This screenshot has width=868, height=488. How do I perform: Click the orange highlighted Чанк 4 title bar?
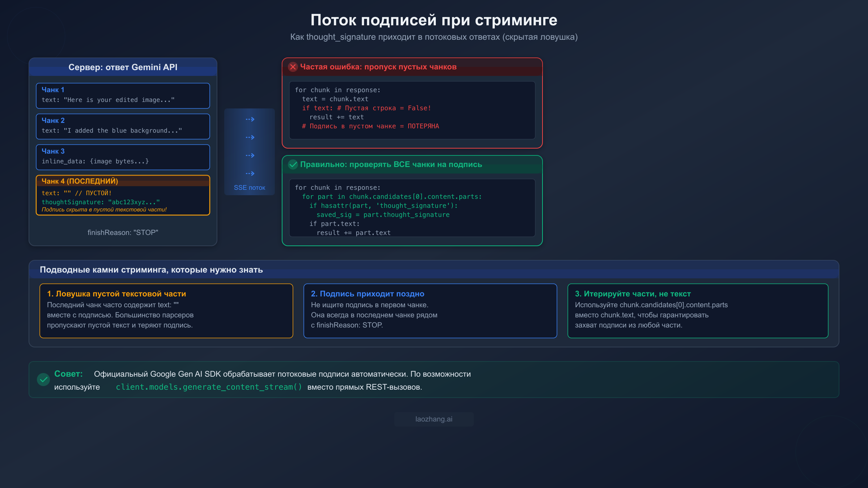point(123,181)
